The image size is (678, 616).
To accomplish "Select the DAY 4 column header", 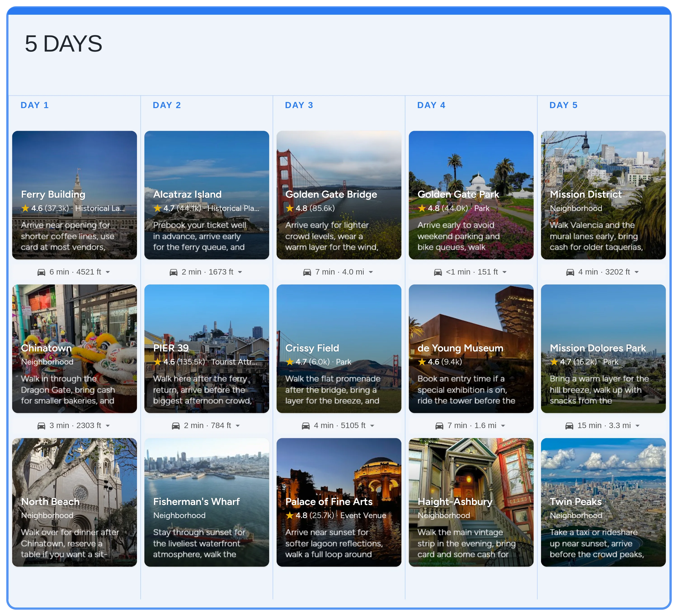I will [431, 105].
